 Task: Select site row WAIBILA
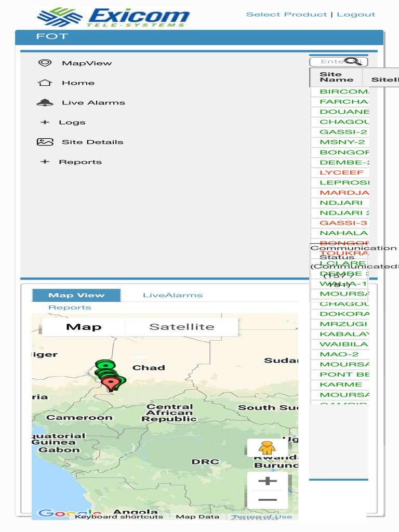pos(340,344)
